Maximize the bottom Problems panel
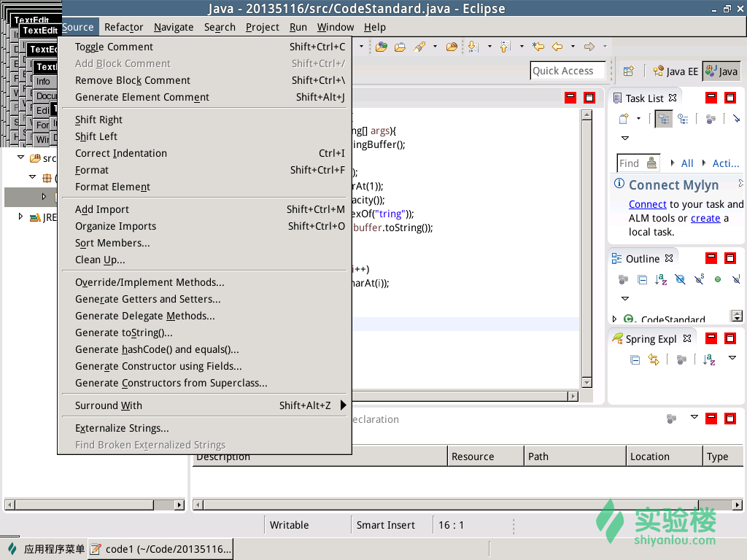Viewport: 747px width, 560px height. click(x=730, y=419)
